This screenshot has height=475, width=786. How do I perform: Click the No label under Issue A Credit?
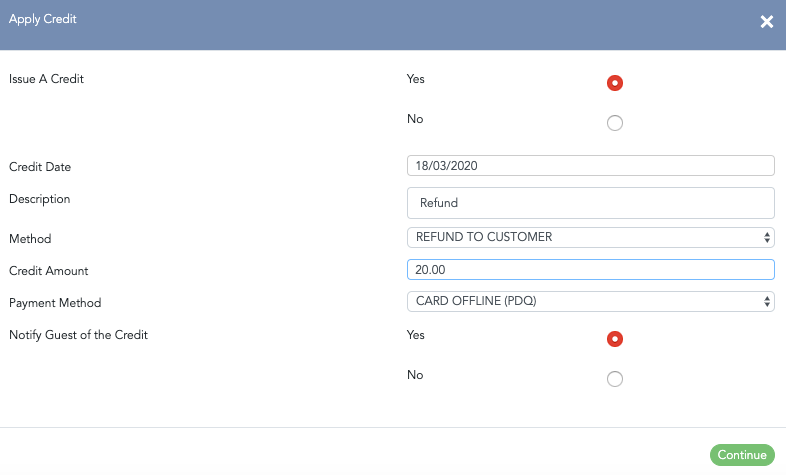415,119
